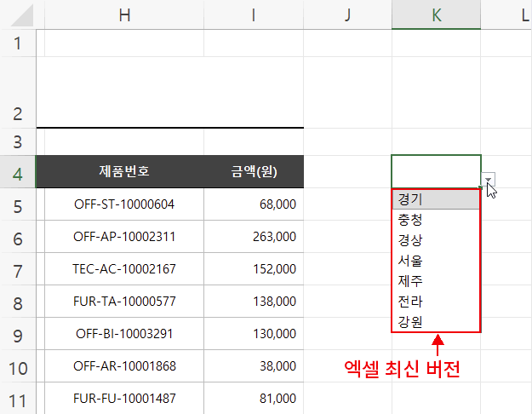The image size is (532, 414).
Task: Select 강원 from the dropdown list
Action: tap(436, 322)
